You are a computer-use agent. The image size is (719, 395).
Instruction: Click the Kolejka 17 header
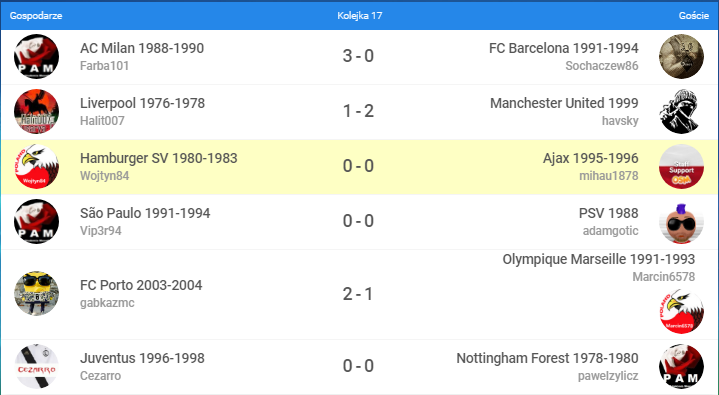pyautogui.click(x=360, y=16)
